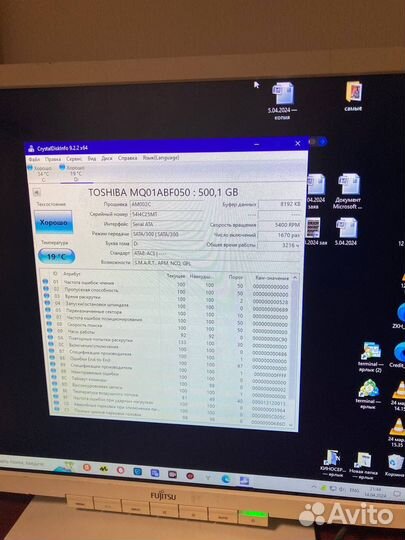The width and height of the screenshot is (405, 540).
Task: Click the Буква тома field D:
Action: point(168,244)
